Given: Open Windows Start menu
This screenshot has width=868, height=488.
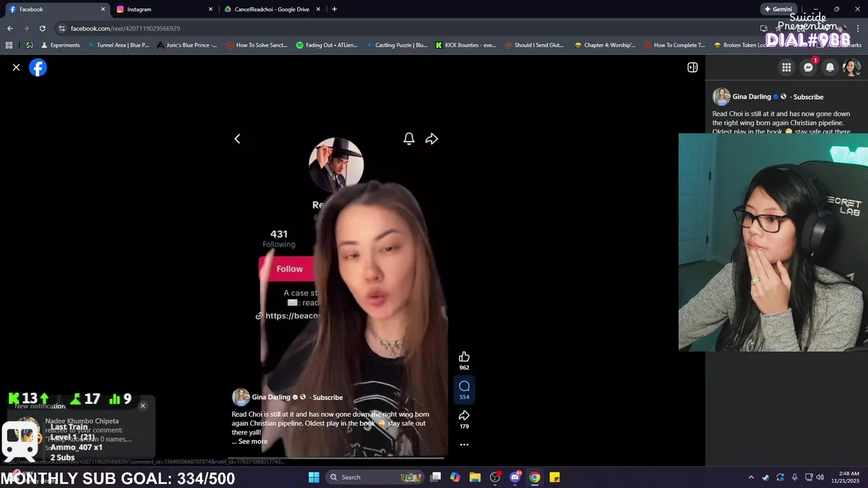Looking at the screenshot, I should point(314,477).
